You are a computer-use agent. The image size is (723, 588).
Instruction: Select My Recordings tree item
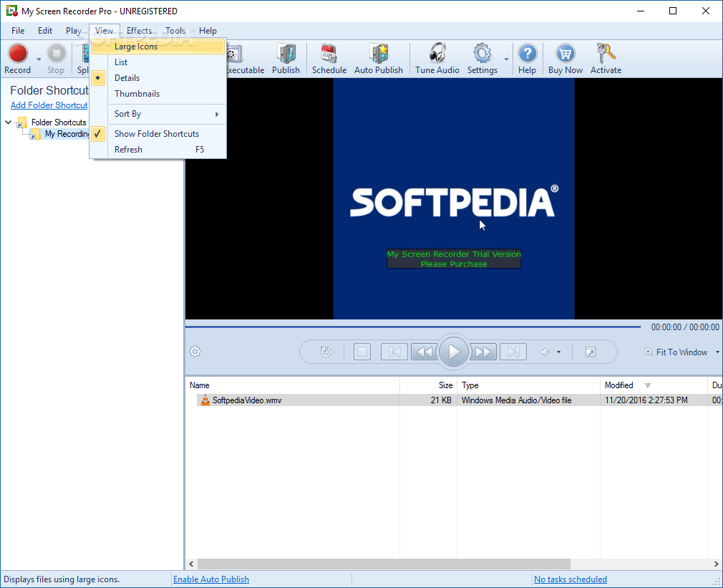(x=67, y=134)
